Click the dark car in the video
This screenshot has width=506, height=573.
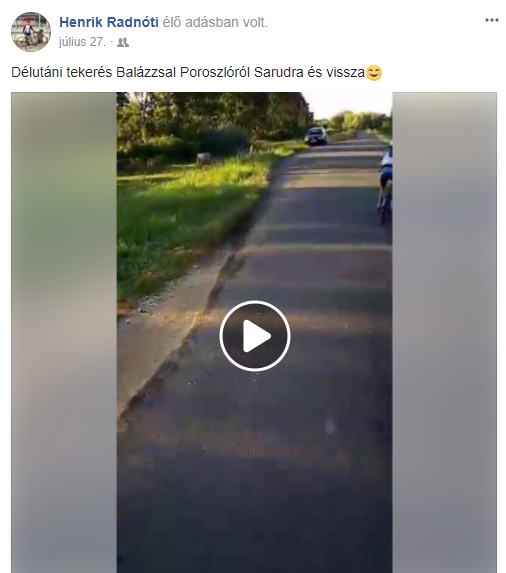coord(316,136)
